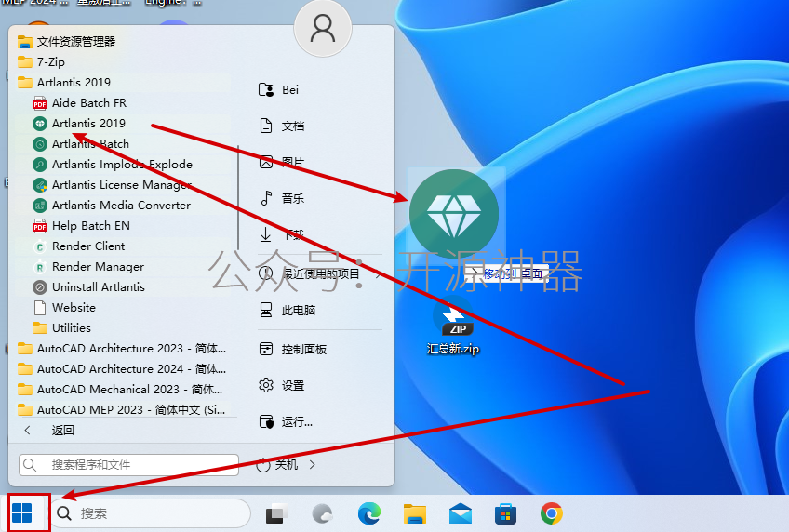This screenshot has width=789, height=532.
Task: Open the 运行... dialog
Action: 286,422
